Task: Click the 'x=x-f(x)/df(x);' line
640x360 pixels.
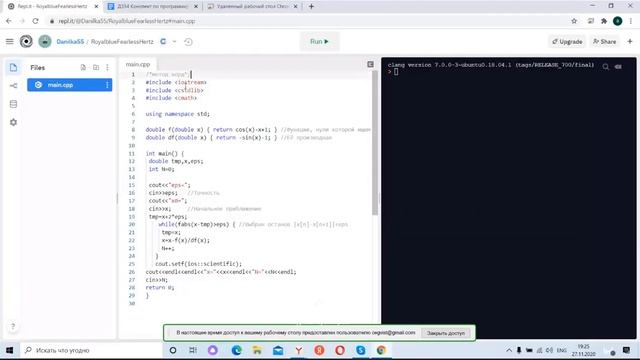Action: click(x=185, y=240)
